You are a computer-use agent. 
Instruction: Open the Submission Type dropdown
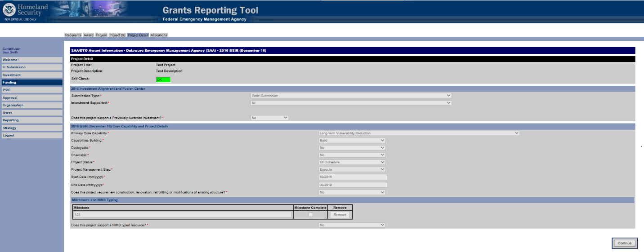tap(351, 96)
